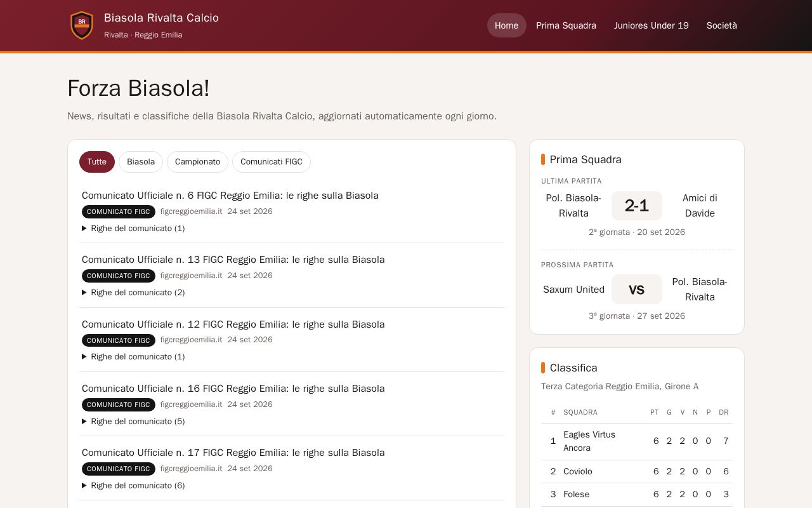
Task: Click the PT column header
Action: 655,412
